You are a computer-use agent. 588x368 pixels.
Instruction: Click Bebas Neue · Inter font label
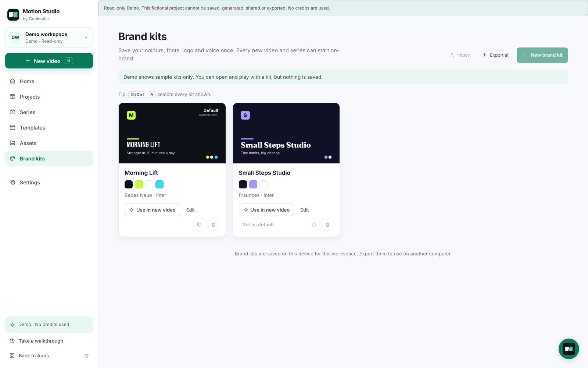(145, 195)
